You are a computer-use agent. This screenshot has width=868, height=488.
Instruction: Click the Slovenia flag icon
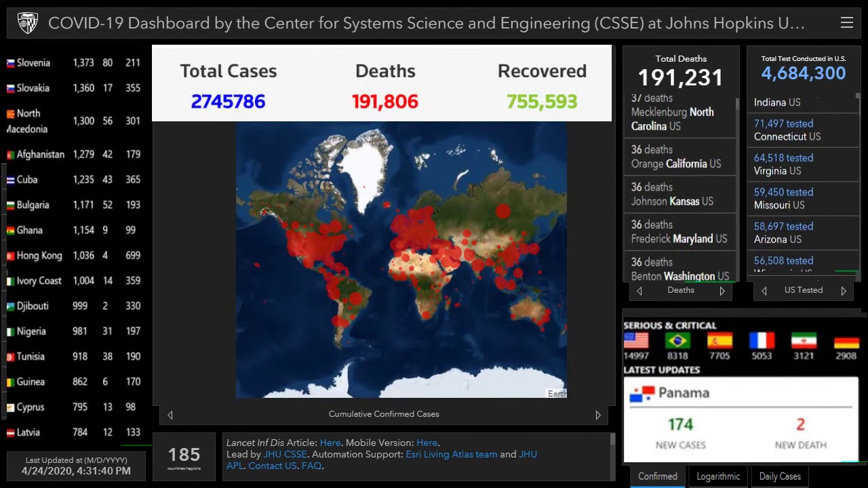coord(10,63)
